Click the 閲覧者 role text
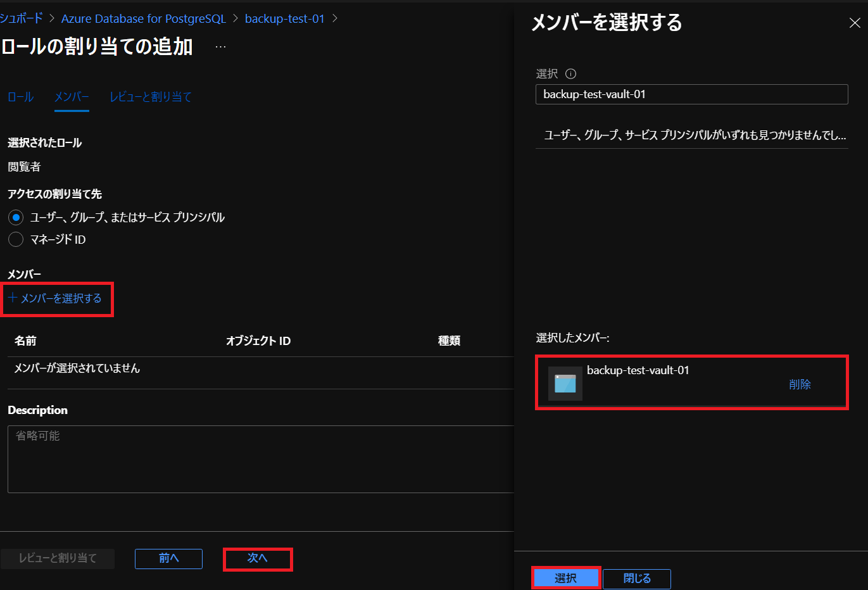 point(24,167)
